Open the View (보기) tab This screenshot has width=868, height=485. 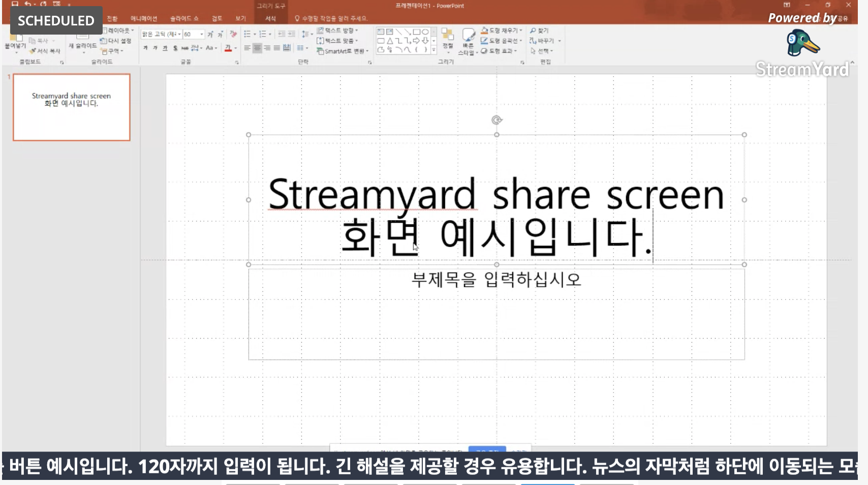(240, 18)
